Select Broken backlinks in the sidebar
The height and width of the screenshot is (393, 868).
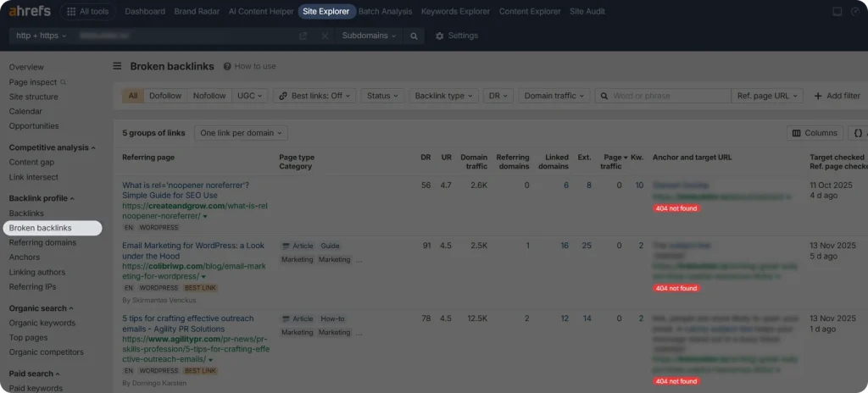point(53,228)
